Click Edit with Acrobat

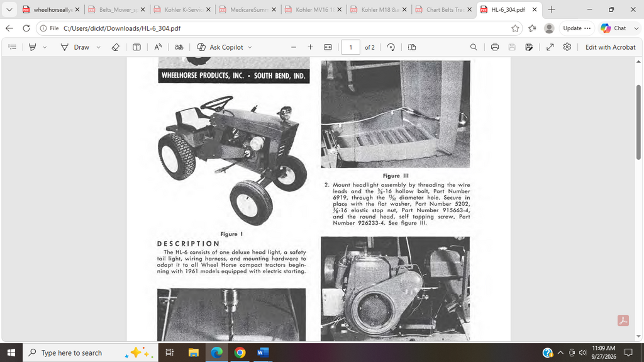point(610,47)
